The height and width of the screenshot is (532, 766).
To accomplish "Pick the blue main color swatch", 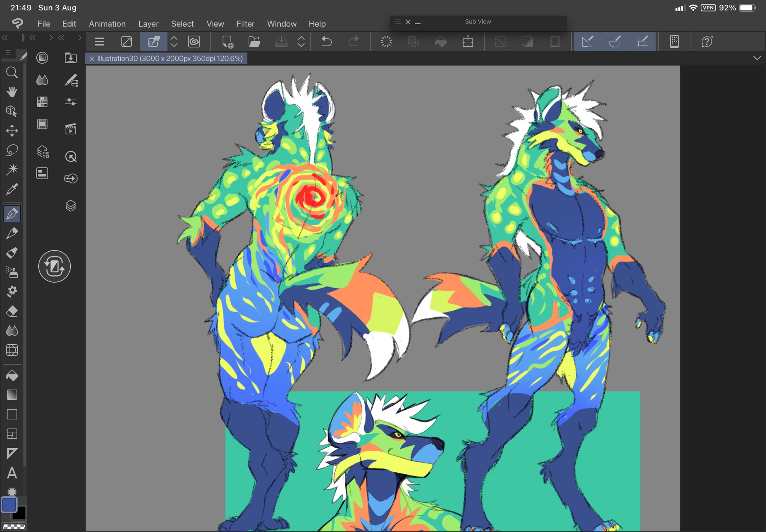I will point(9,505).
